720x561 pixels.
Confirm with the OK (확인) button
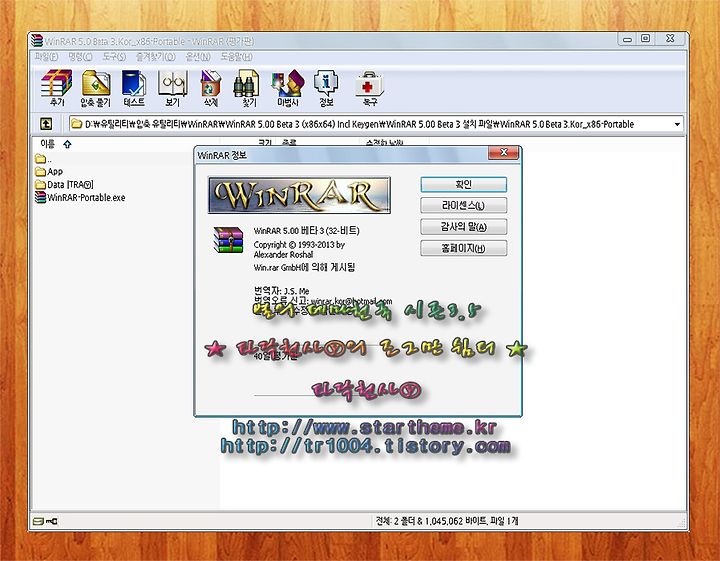point(464,185)
